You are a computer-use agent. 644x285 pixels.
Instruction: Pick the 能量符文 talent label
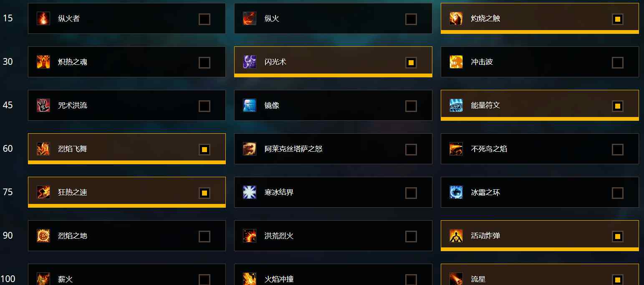485,105
